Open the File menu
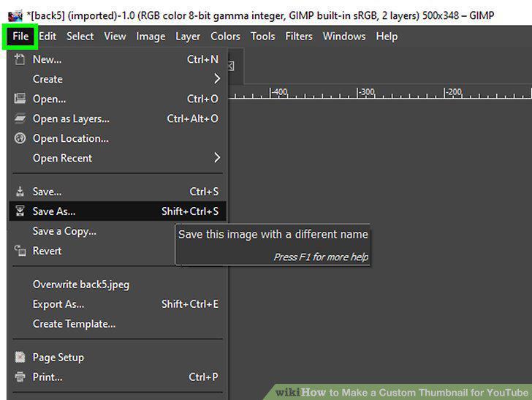This screenshot has width=532, height=400. [x=20, y=37]
